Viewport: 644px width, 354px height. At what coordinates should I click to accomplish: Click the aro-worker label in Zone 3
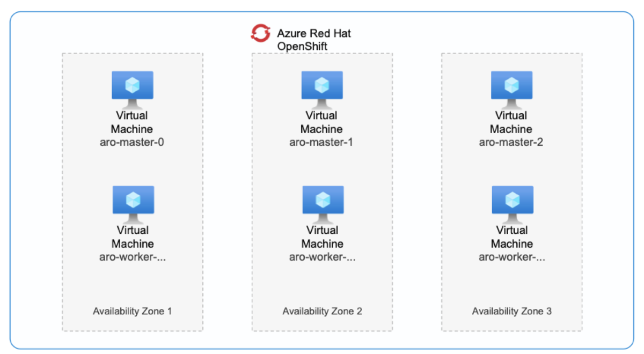pyautogui.click(x=511, y=257)
